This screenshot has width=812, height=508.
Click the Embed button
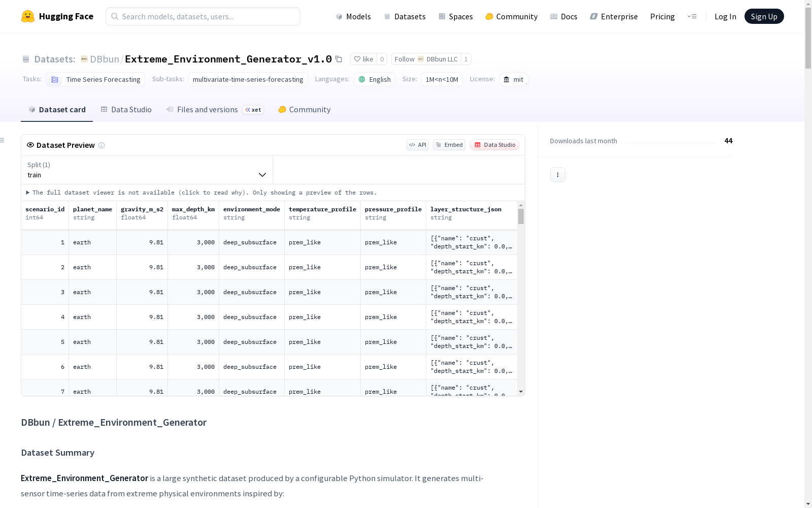(449, 145)
